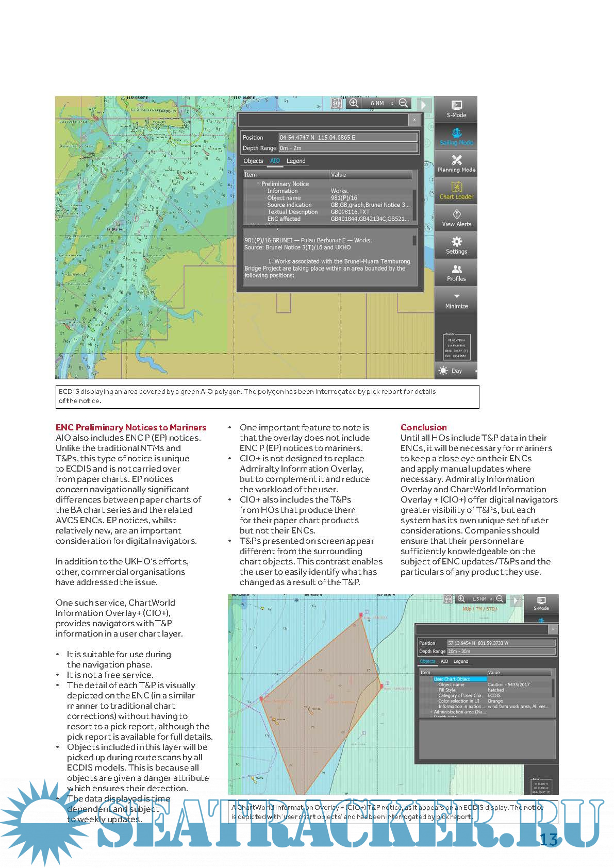Minimize the side menu panel

pos(456,300)
